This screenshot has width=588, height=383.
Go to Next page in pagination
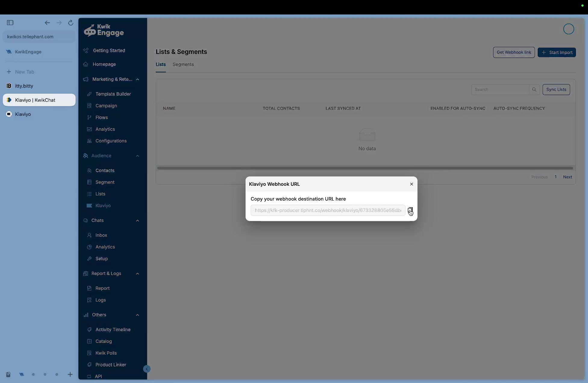pos(568,177)
